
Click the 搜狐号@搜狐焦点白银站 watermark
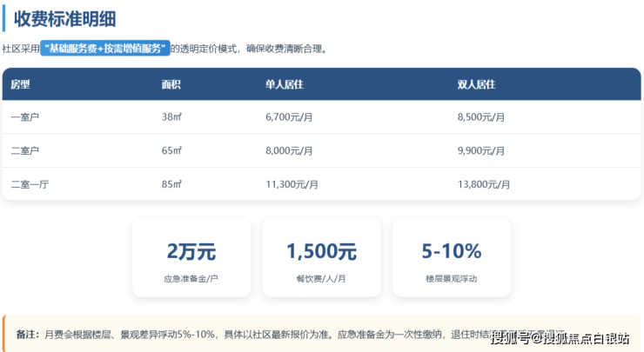pos(563,338)
